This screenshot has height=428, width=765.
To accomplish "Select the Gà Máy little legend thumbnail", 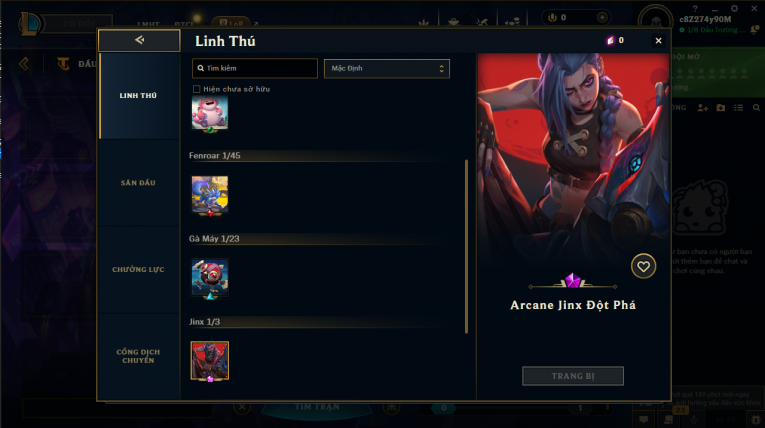I will coord(210,278).
